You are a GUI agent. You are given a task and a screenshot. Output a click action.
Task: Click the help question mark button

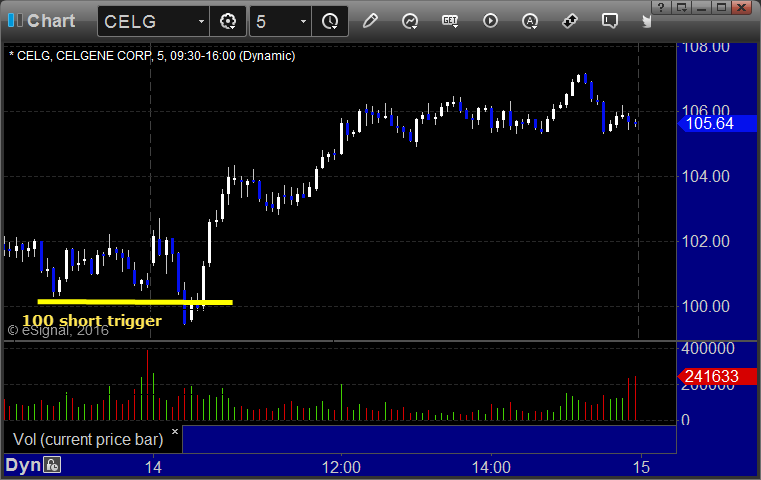(661, 7)
